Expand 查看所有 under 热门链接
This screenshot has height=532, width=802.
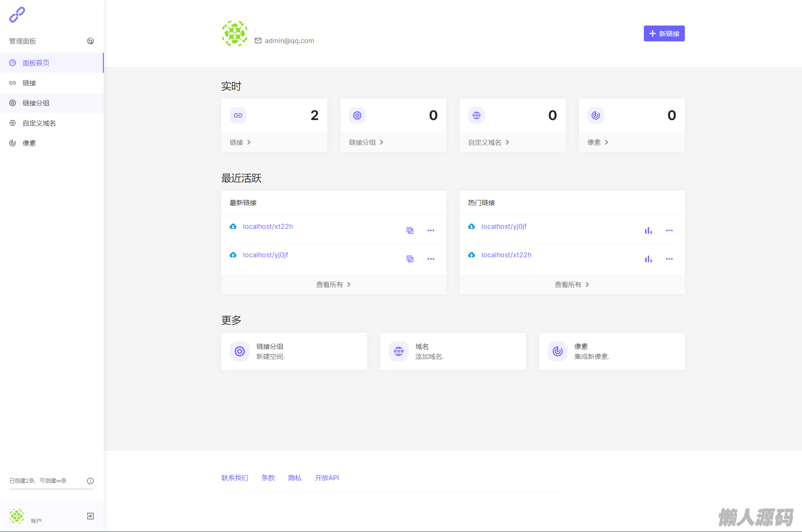572,284
